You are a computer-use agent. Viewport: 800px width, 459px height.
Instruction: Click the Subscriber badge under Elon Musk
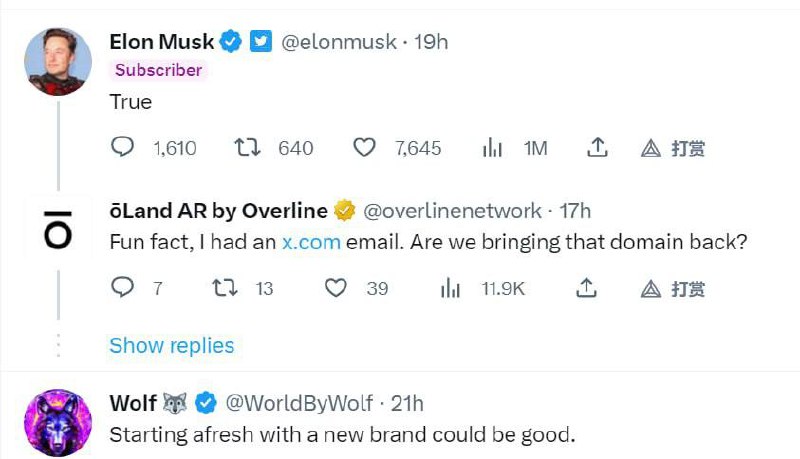tap(159, 70)
